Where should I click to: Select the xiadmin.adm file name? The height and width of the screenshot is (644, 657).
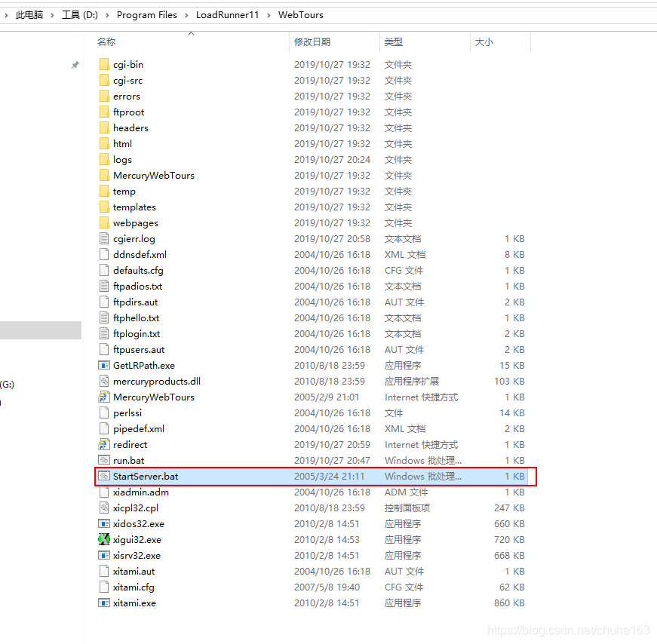(x=141, y=492)
